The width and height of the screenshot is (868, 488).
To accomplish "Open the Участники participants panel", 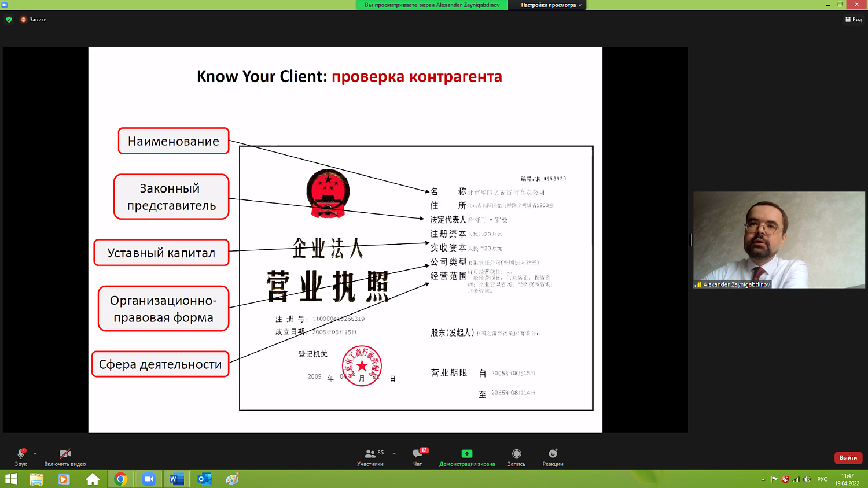I will point(370,456).
